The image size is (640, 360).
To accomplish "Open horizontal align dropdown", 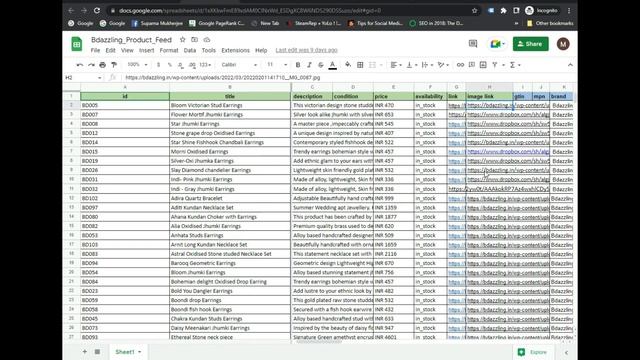I will (x=396, y=65).
